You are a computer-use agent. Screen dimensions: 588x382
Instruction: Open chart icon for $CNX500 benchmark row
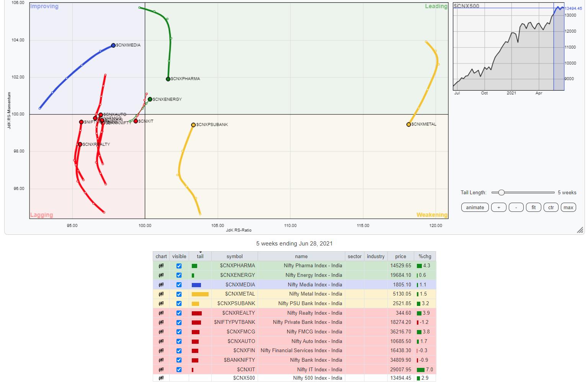161,378
